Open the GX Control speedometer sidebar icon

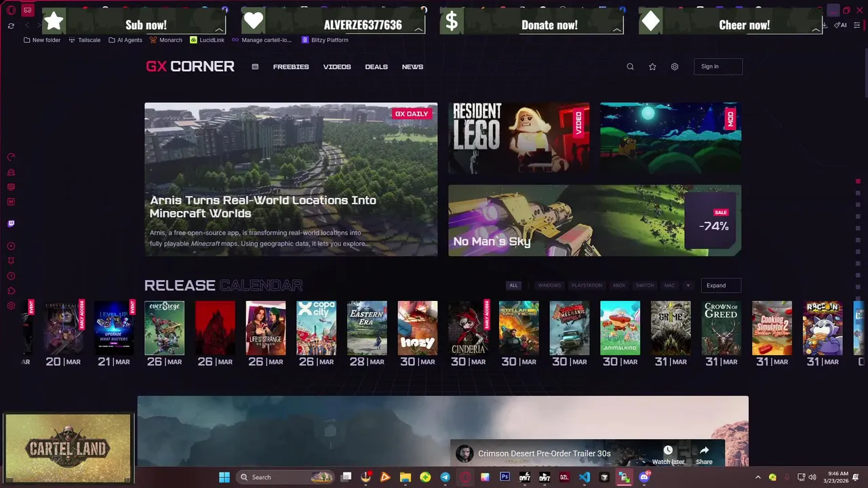pos(11,157)
